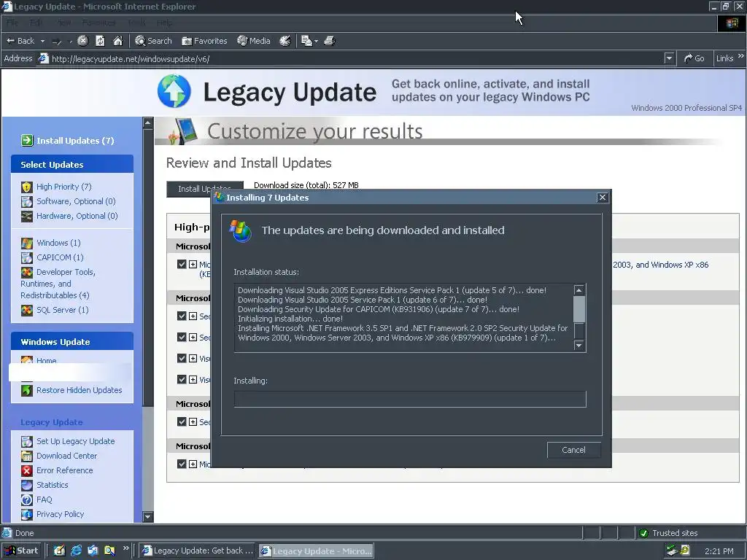Screen dimensions: 747x560
Task: Open the File menu
Action: [x=12, y=23]
